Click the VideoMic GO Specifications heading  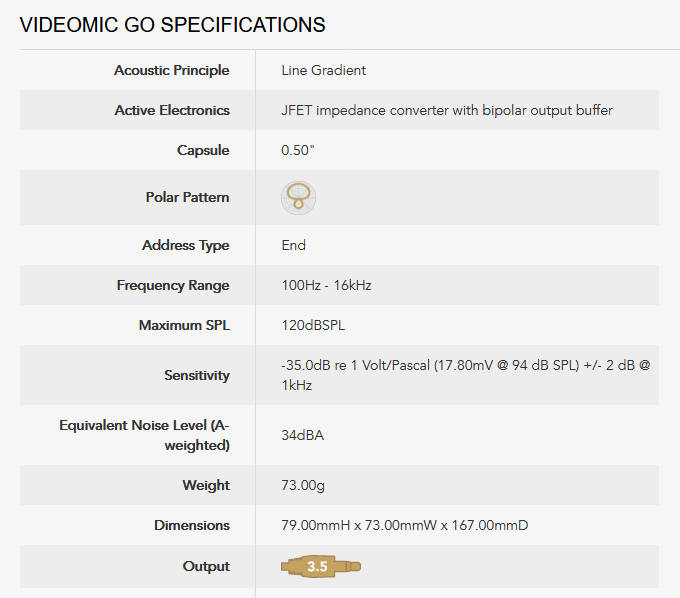172,25
